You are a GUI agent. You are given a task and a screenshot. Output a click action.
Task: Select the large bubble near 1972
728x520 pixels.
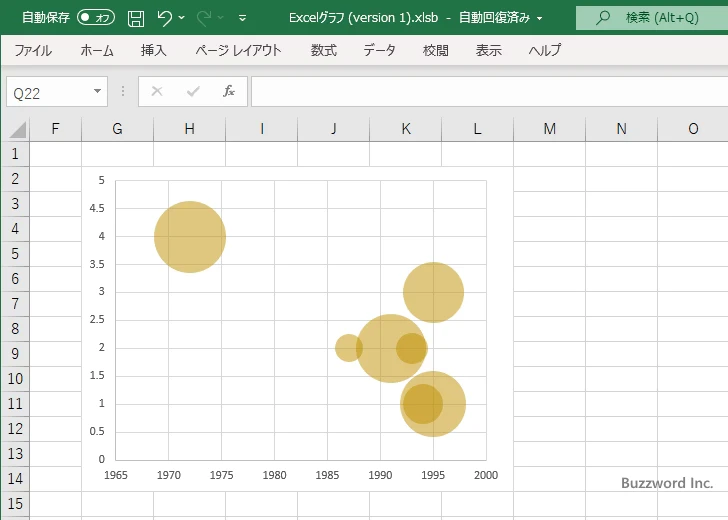click(190, 237)
